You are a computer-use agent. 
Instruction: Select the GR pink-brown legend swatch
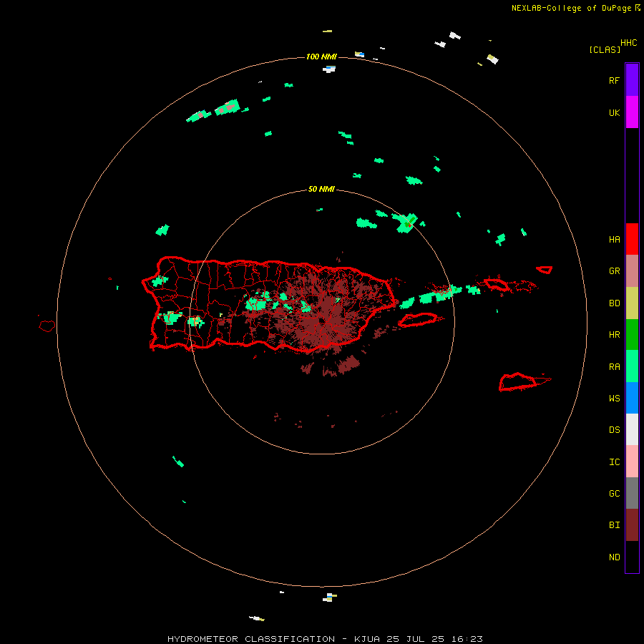[632, 271]
